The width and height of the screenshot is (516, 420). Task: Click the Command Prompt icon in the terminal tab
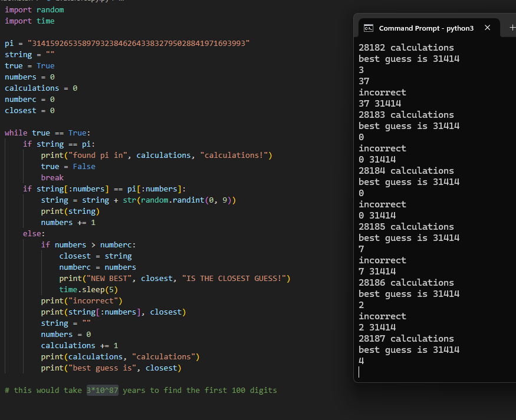click(x=369, y=27)
